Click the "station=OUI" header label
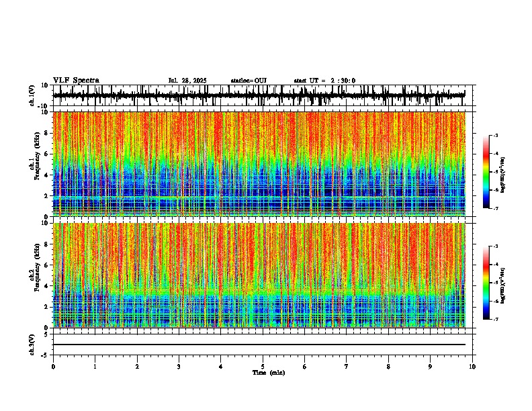This screenshot has width=532, height=411. coord(249,81)
